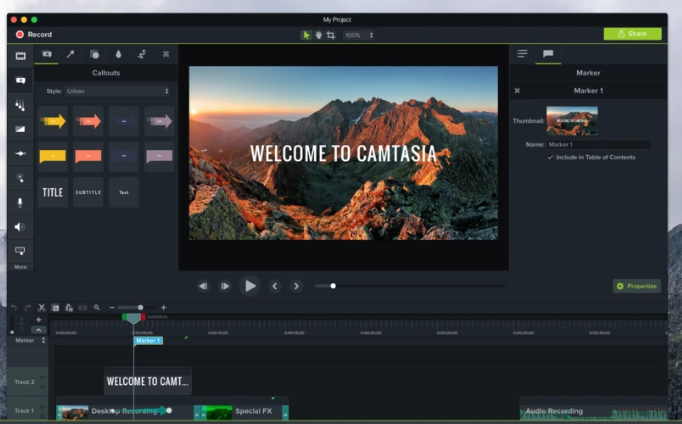The image size is (682, 424).
Task: Select the hand Pan tool
Action: 318,35
